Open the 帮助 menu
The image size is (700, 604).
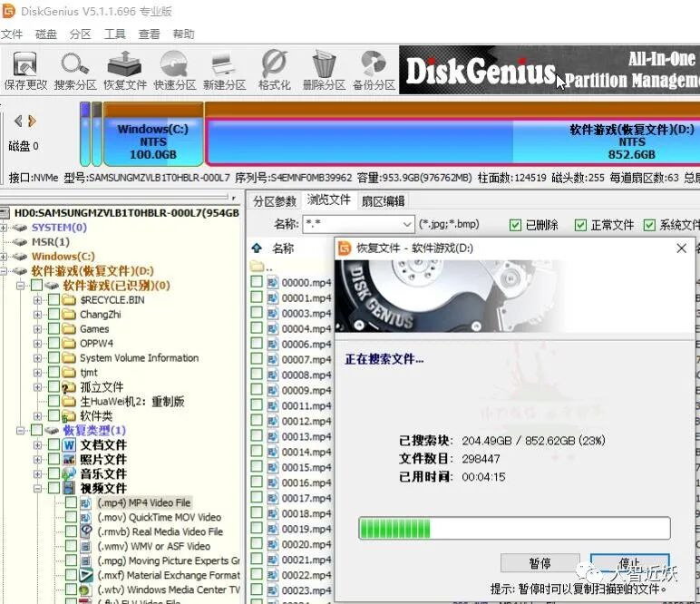coord(183,34)
